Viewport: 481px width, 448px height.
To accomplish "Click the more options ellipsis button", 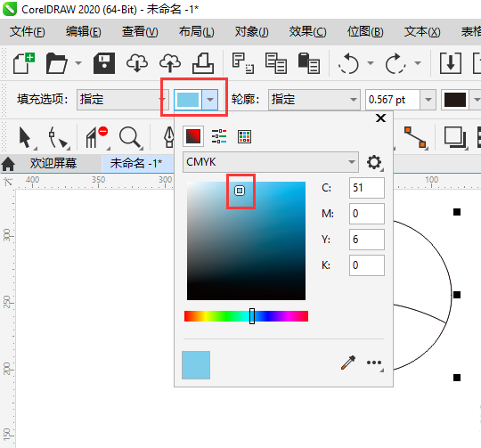I will click(374, 362).
